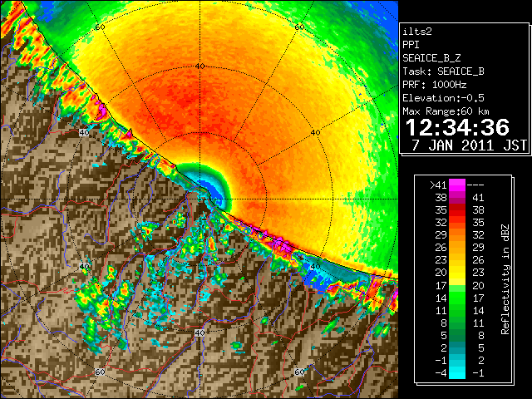Click the 'SEAICE_B_Z' product label
Image resolution: width=532 pixels, height=399 pixels.
coord(431,58)
